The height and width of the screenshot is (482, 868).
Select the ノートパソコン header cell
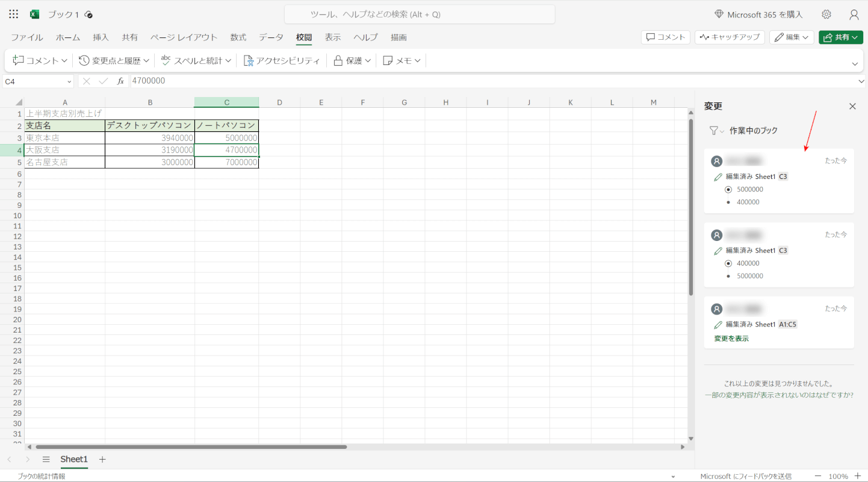(227, 126)
